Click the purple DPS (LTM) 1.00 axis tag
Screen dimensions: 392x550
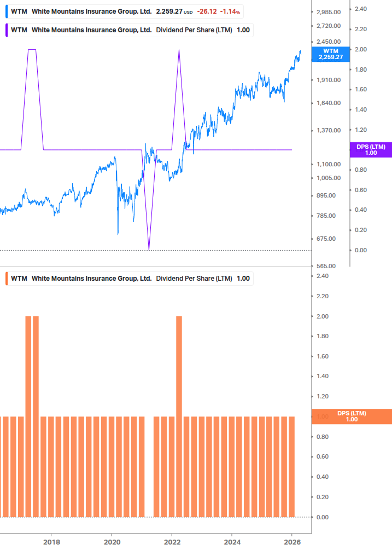click(x=371, y=150)
